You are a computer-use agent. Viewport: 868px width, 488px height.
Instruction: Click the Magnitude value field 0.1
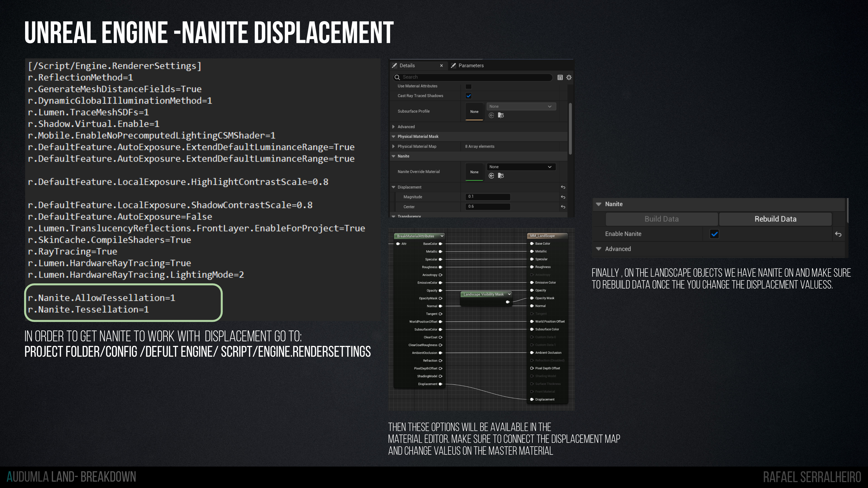click(488, 197)
